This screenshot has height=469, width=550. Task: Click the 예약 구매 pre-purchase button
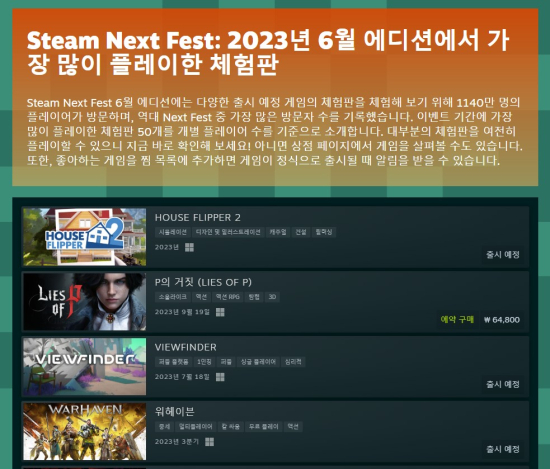click(x=457, y=320)
